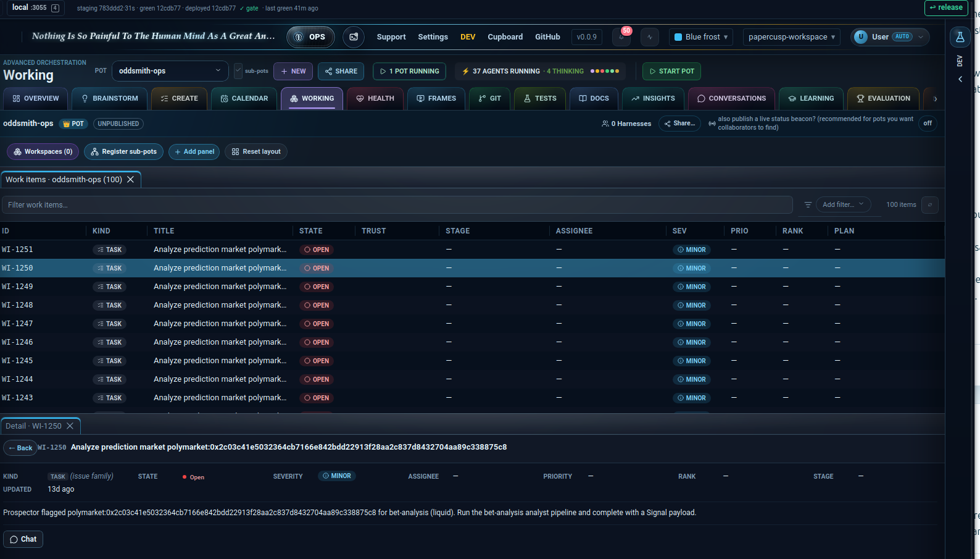
Task: Open the Share... options pill
Action: tap(679, 124)
